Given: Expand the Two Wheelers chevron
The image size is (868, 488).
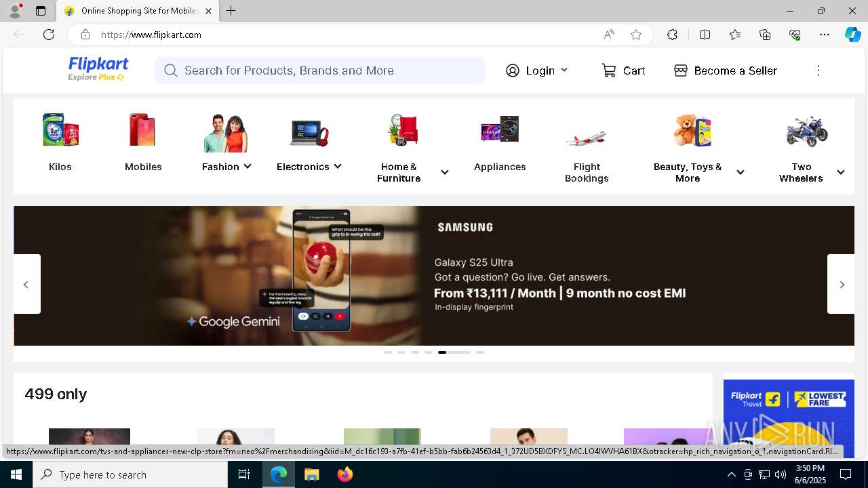Looking at the screenshot, I should tap(841, 172).
